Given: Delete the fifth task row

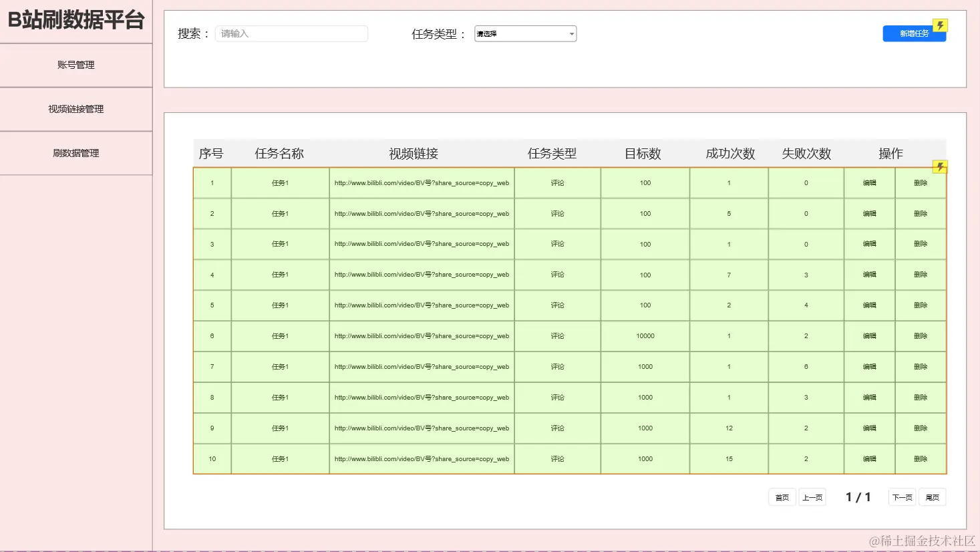Looking at the screenshot, I should 921,305.
